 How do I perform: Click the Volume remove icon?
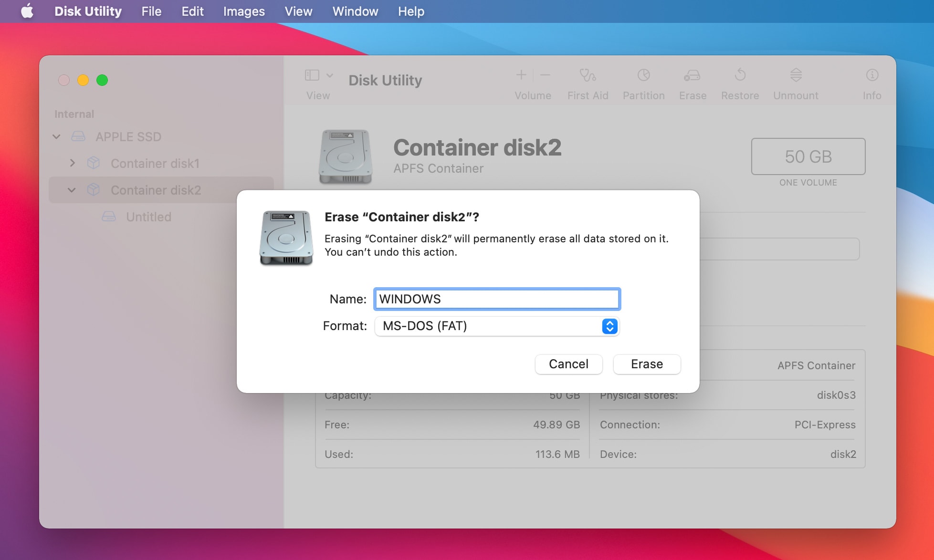(x=545, y=75)
